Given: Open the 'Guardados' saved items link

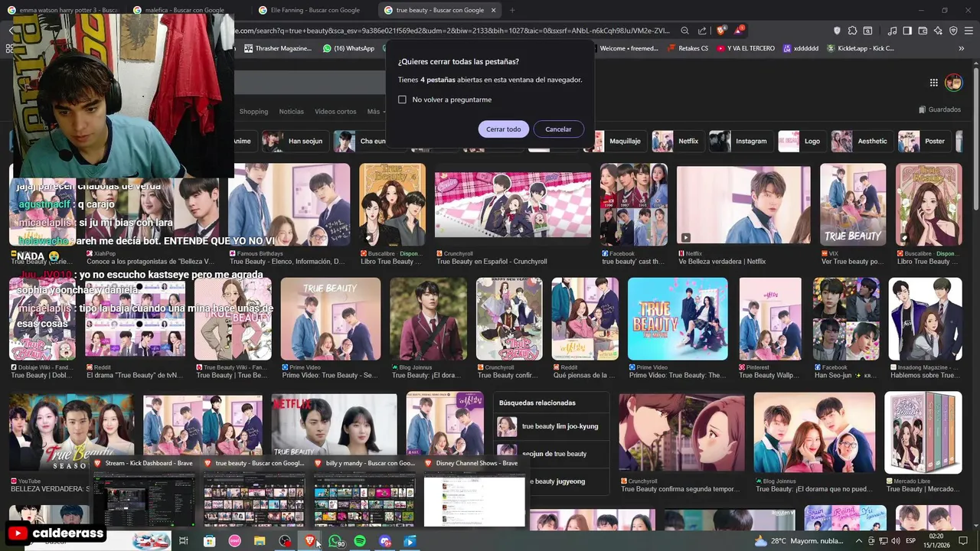Looking at the screenshot, I should (x=939, y=109).
